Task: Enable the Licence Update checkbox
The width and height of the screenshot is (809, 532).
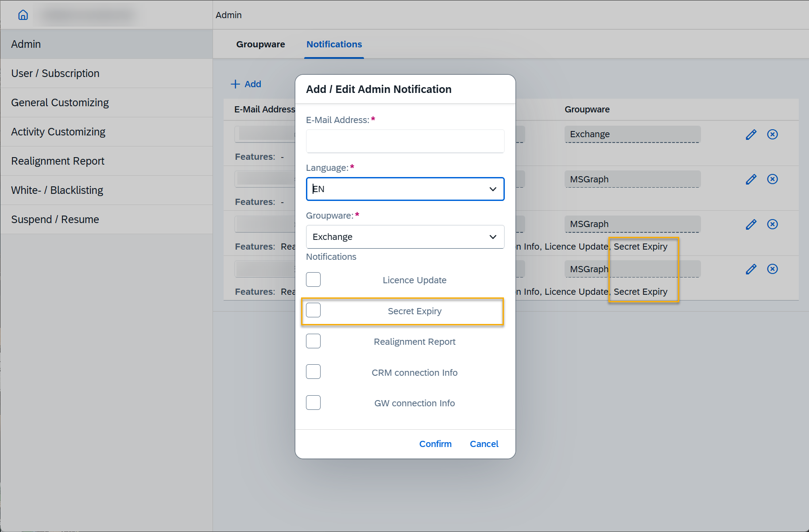Action: click(x=314, y=280)
